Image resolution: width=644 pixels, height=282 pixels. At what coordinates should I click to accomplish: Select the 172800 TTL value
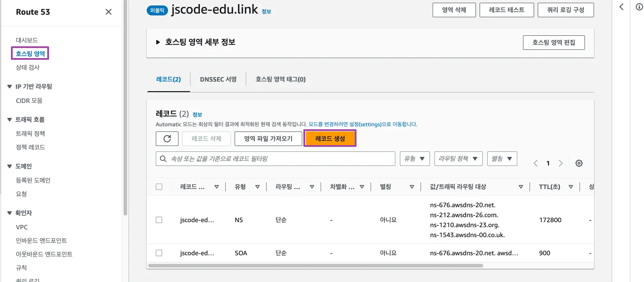550,220
